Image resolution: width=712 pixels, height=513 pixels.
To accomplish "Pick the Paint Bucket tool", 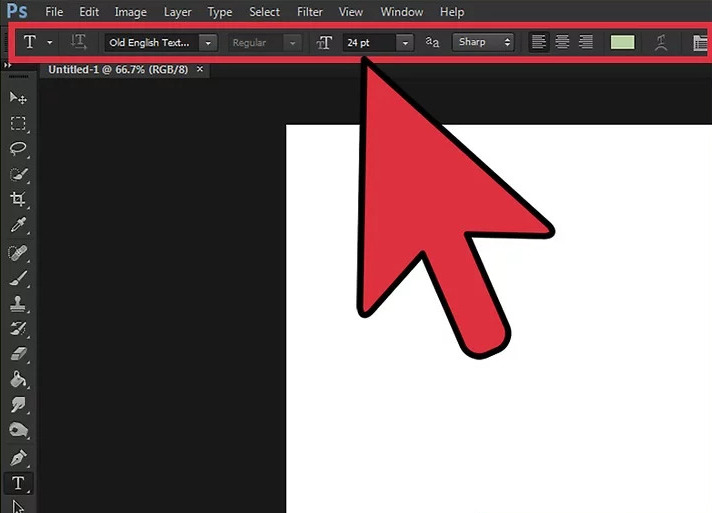I will pos(18,380).
